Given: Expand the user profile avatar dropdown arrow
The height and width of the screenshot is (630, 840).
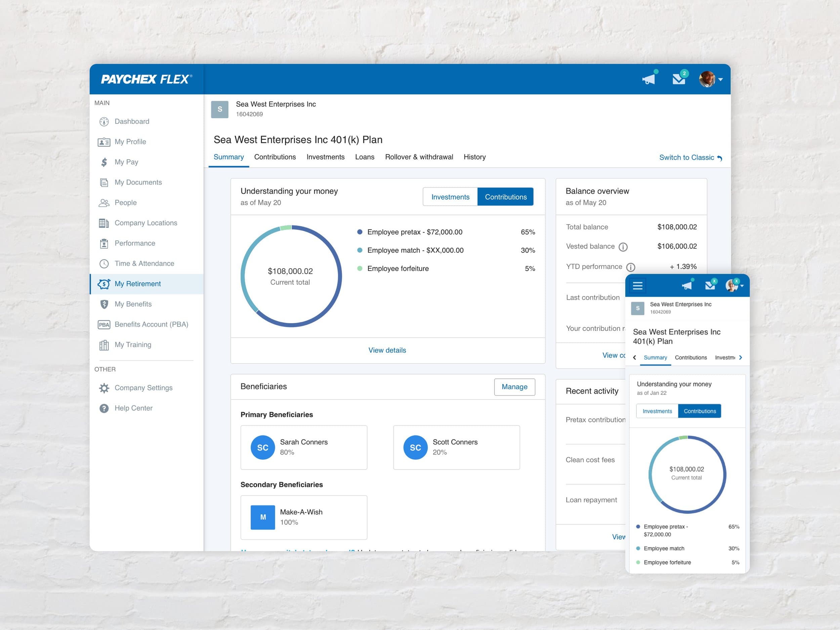Looking at the screenshot, I should coord(720,79).
